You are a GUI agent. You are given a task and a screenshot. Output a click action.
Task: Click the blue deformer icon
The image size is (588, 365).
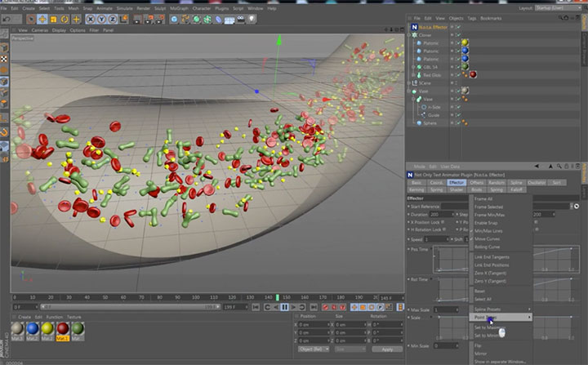click(219, 19)
